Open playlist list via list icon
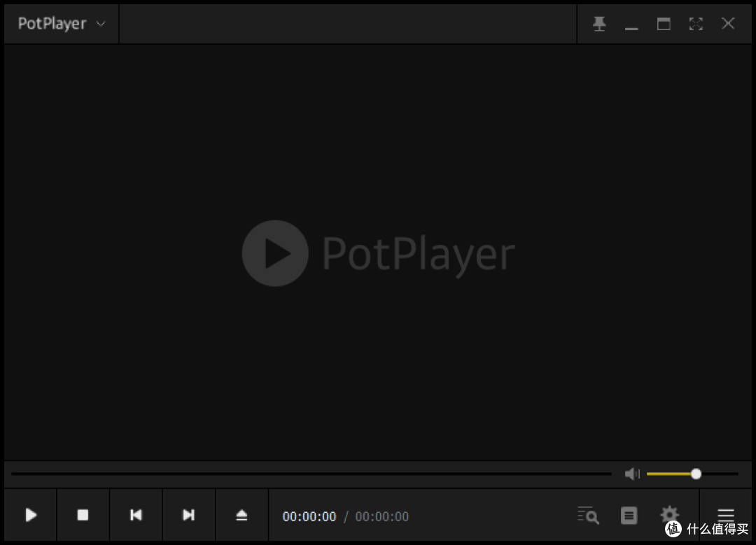Image resolution: width=756 pixels, height=545 pixels. point(629,516)
